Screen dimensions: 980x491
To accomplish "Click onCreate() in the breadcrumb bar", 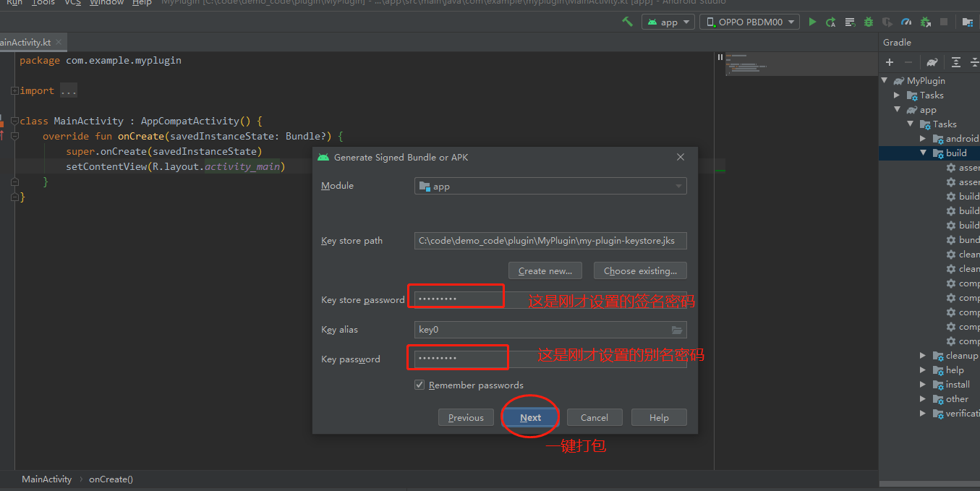I will tap(111, 479).
